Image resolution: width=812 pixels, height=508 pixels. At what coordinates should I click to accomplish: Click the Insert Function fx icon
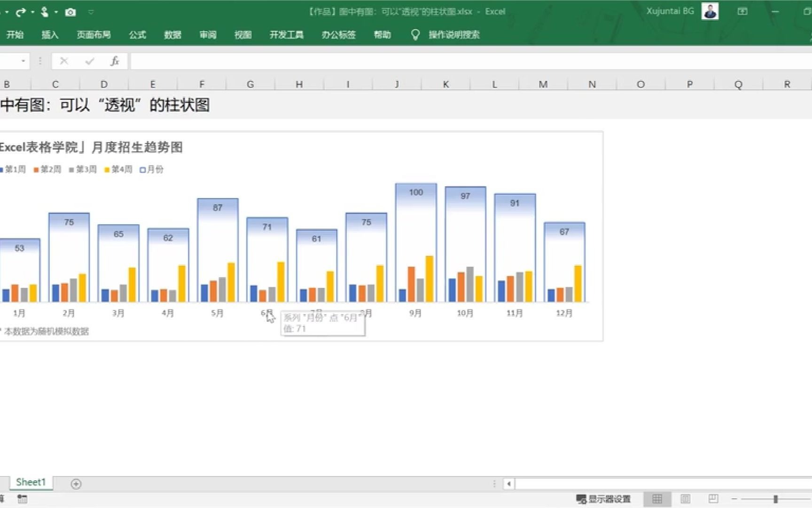pyautogui.click(x=114, y=61)
